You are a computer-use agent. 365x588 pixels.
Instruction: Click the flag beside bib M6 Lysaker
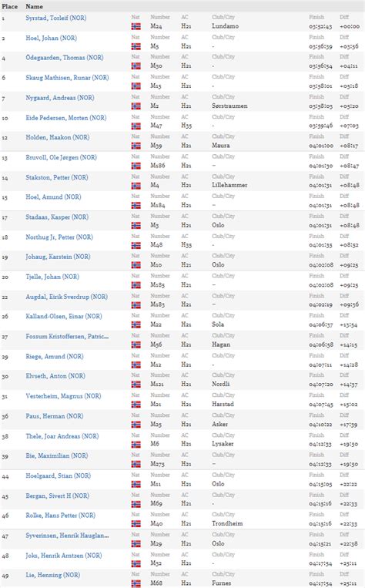point(136,445)
